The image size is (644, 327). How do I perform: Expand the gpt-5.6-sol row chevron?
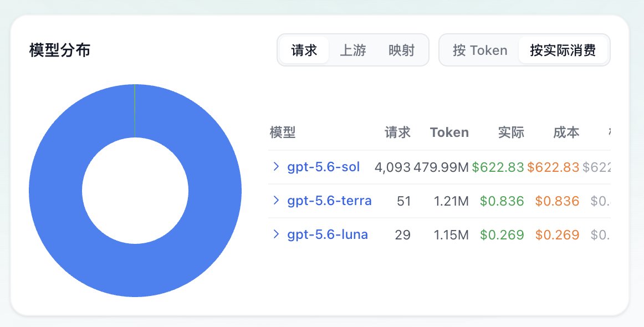276,167
